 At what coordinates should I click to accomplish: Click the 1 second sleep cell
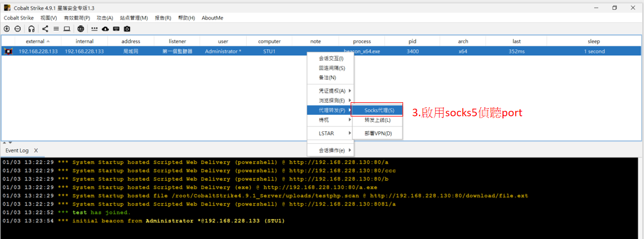pyautogui.click(x=594, y=51)
